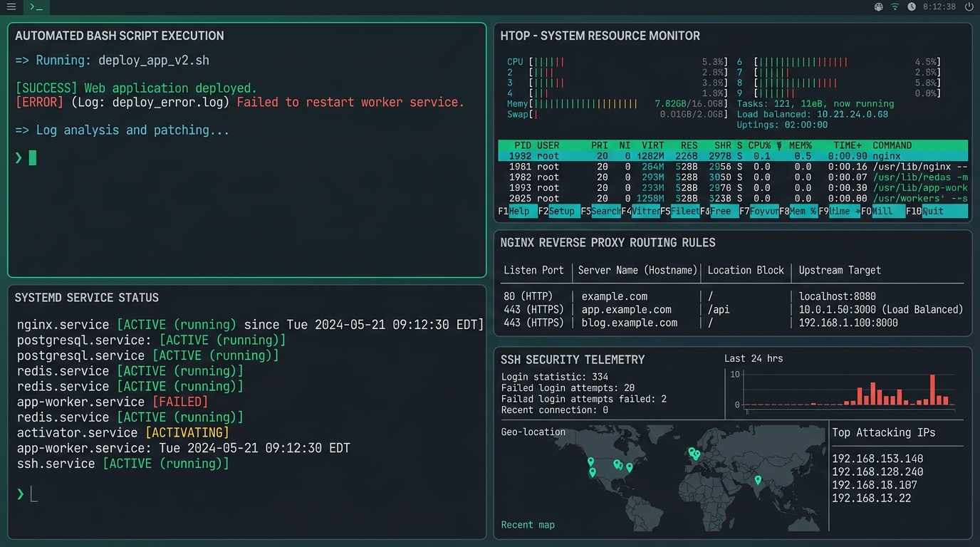Click the 8:12:38 time display
The height and width of the screenshot is (547, 980).
939,7
